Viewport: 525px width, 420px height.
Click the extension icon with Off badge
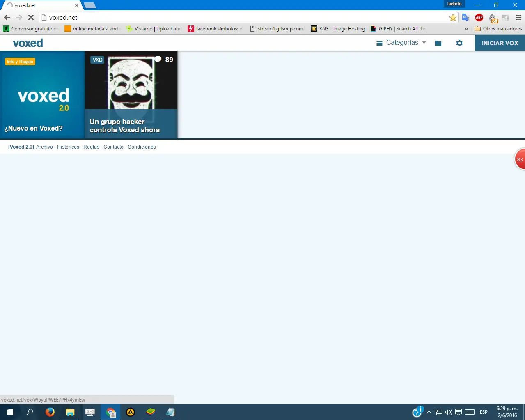click(x=493, y=18)
